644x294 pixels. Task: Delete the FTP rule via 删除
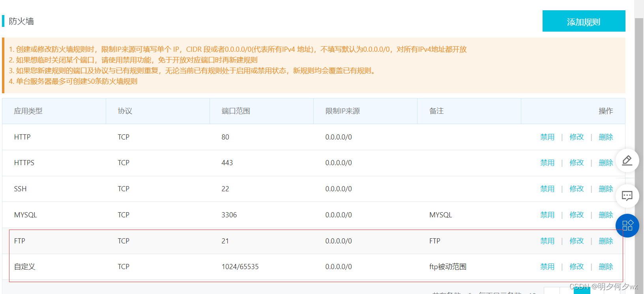click(x=606, y=241)
